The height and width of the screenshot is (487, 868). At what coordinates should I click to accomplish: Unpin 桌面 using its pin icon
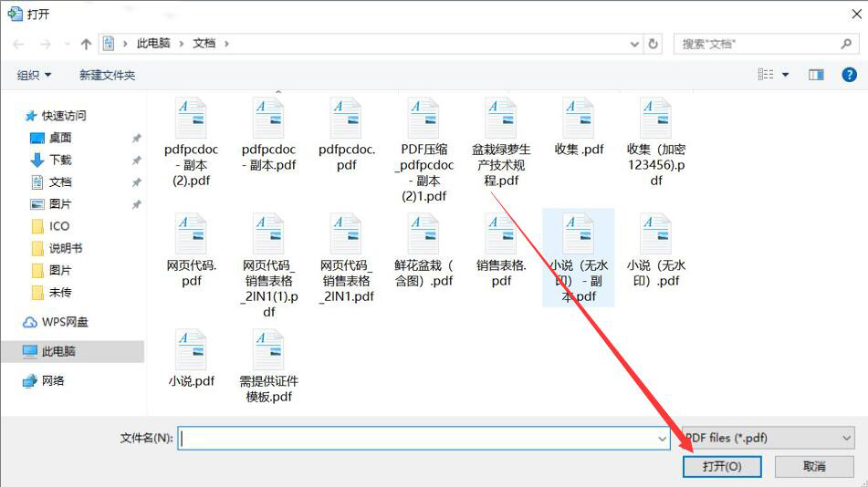(x=136, y=139)
